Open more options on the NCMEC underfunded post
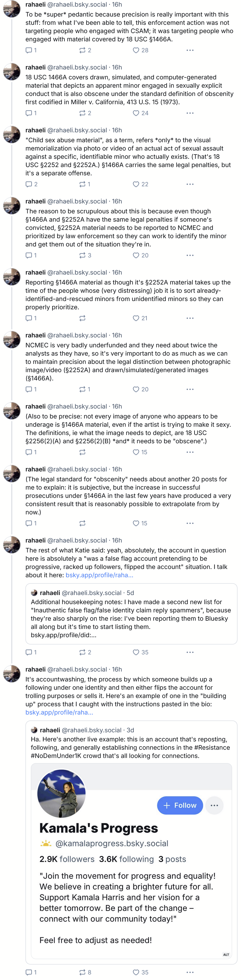Viewport: 241px width, 980px height. coord(190,389)
